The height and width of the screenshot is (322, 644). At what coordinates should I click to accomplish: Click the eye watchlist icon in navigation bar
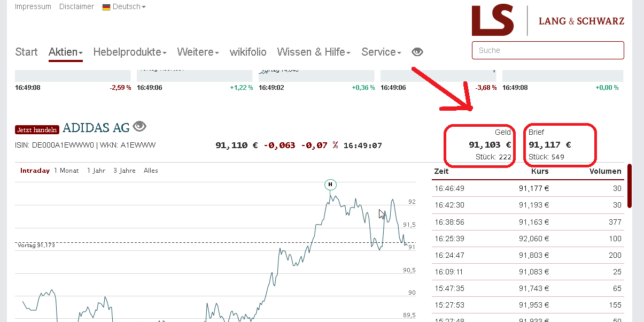coord(417,52)
